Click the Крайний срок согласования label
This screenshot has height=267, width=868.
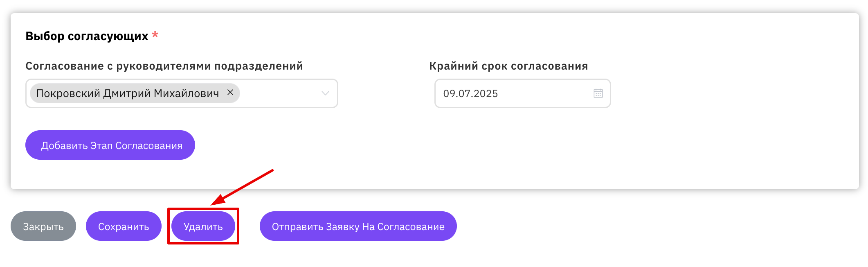(x=508, y=66)
